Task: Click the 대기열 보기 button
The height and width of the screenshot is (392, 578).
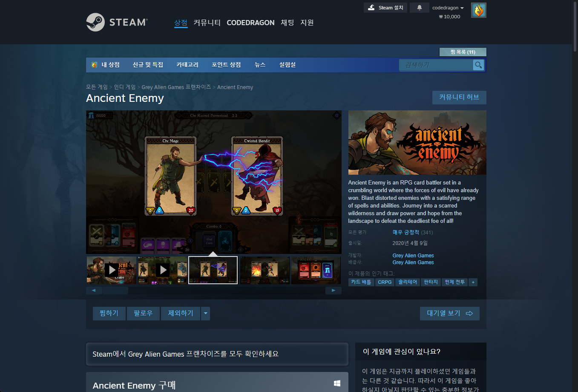Action: click(449, 313)
